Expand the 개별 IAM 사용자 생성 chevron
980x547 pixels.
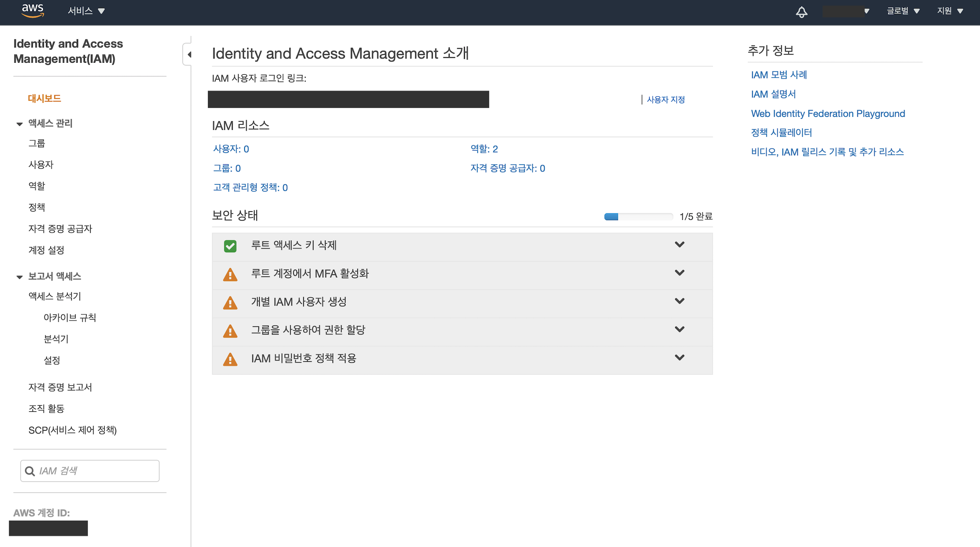[680, 301]
